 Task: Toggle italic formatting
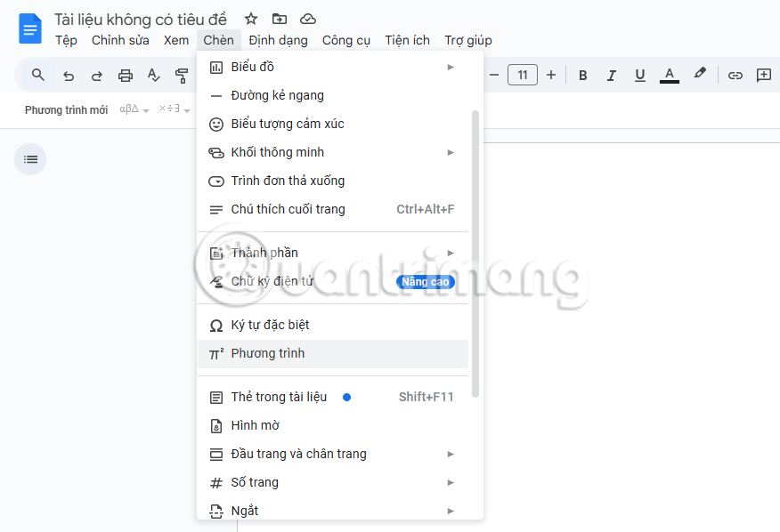pos(612,75)
